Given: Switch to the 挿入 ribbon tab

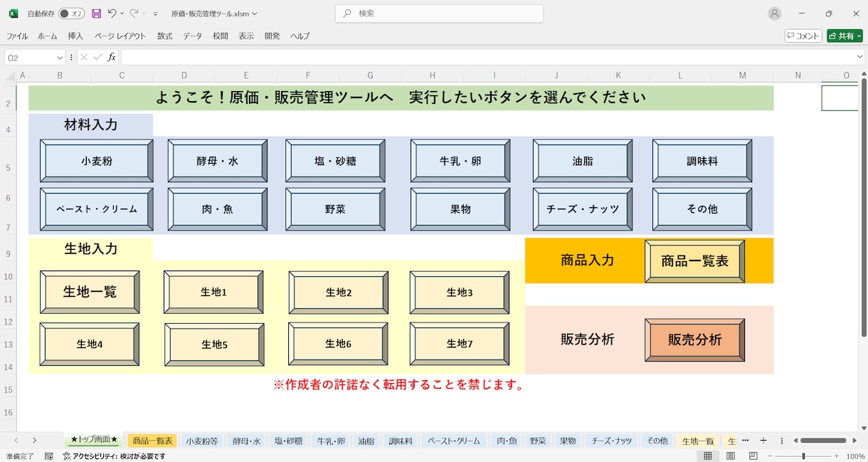Looking at the screenshot, I should tap(75, 36).
